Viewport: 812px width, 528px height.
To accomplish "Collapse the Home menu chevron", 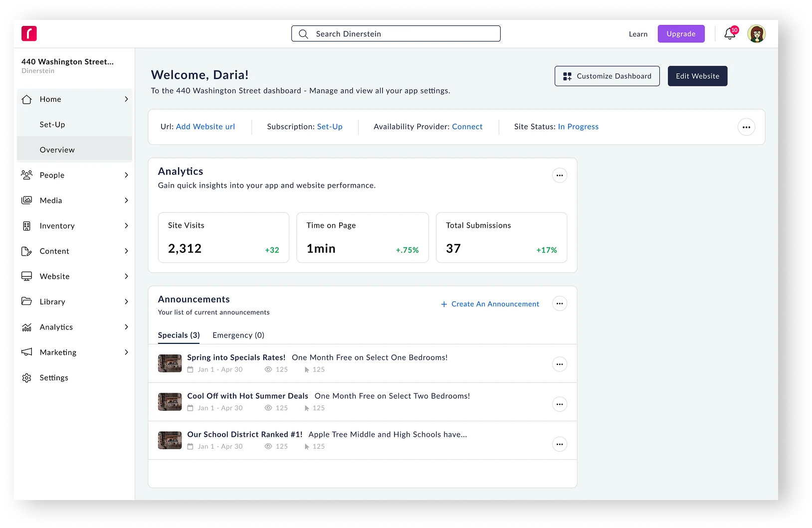I will 126,99.
